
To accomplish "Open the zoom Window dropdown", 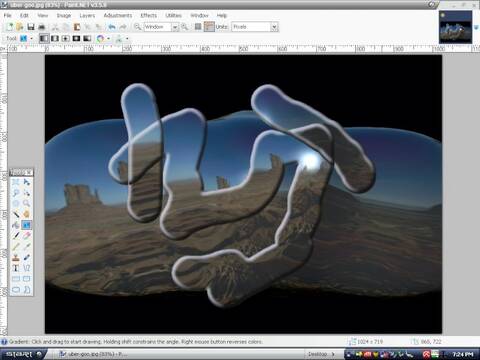I will pos(175,27).
